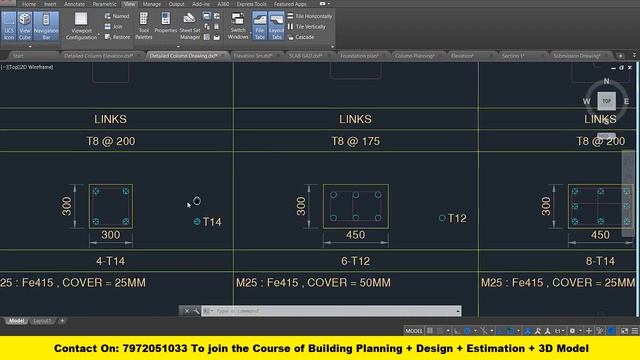This screenshot has width=640, height=360.
Task: Toggle grid display in status bar
Action: [x=430, y=331]
